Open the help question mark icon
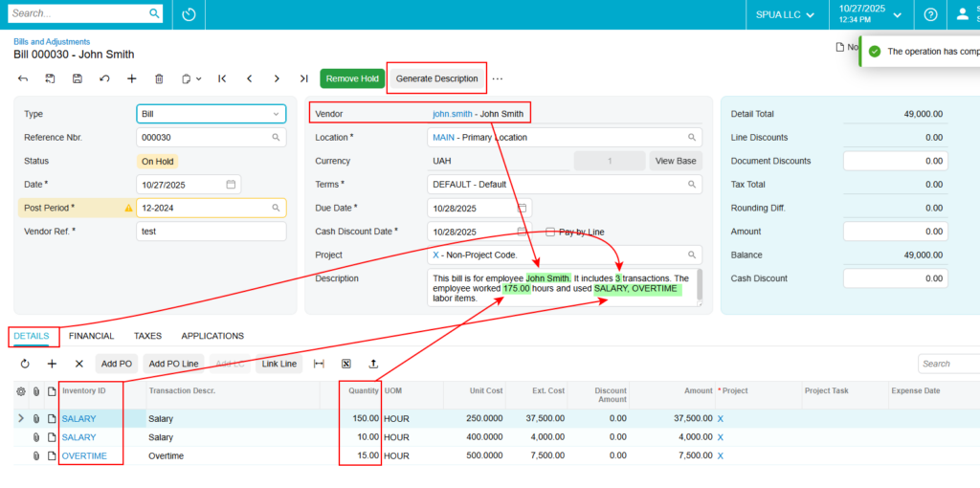The height and width of the screenshot is (488, 980). [x=930, y=14]
